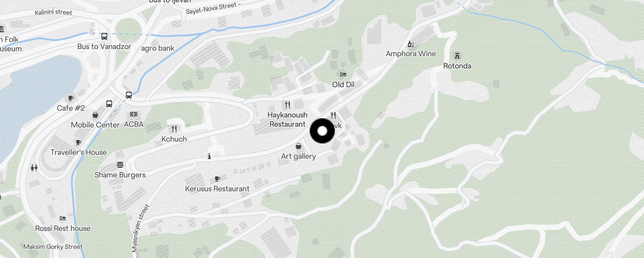Viewport: 644px width, 258px height.
Task: Open the Rotonda monument marker
Action: click(x=457, y=56)
